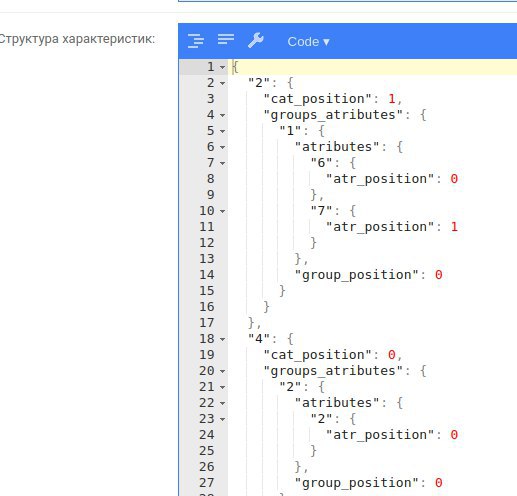Click the group_position value 0 on line 14

[x=439, y=275]
